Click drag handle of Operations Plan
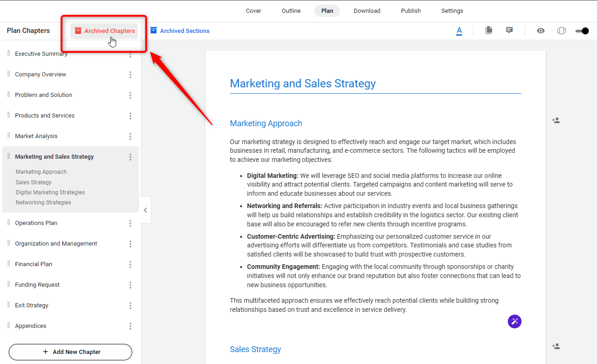Screen dimensions: 597x364 (9, 223)
